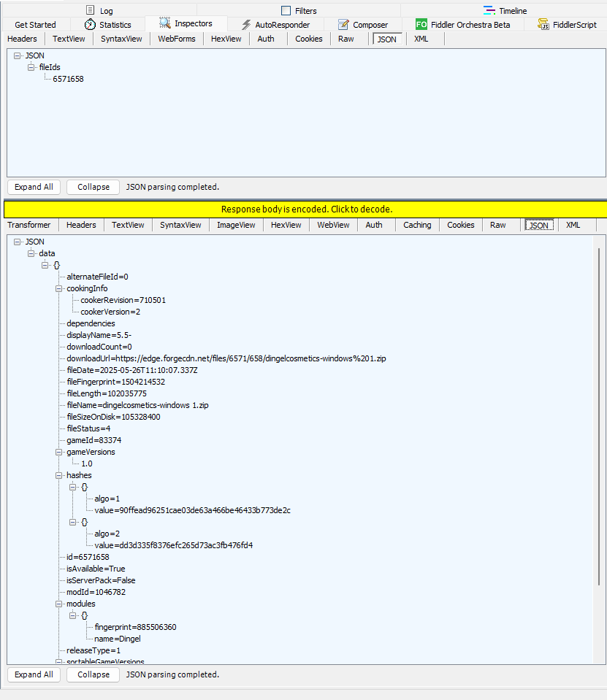Viewport: 607px width, 700px height.
Task: Collapse the modules node
Action: (x=58, y=604)
